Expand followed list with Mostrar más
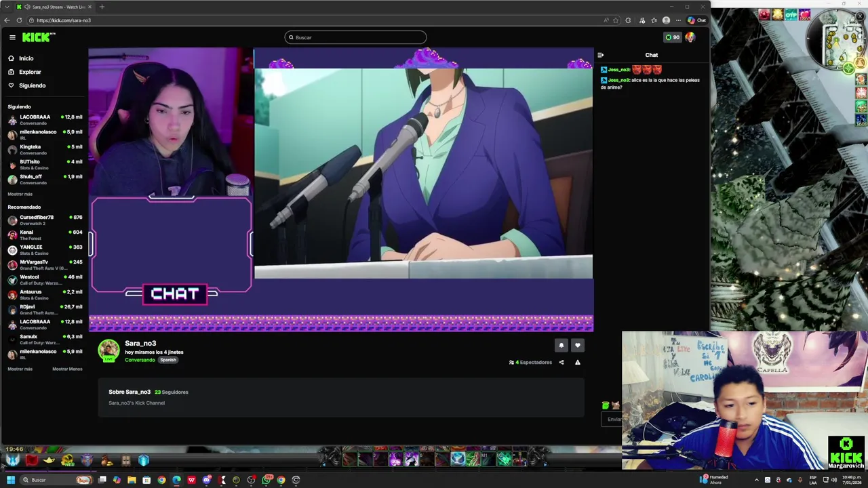868x488 pixels. [20, 194]
